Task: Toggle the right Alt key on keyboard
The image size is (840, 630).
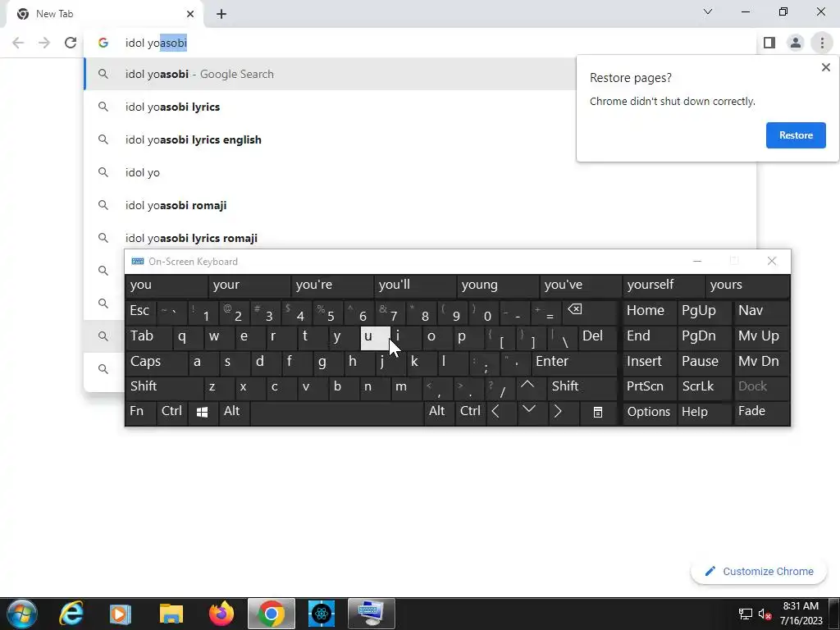Action: tap(440, 412)
